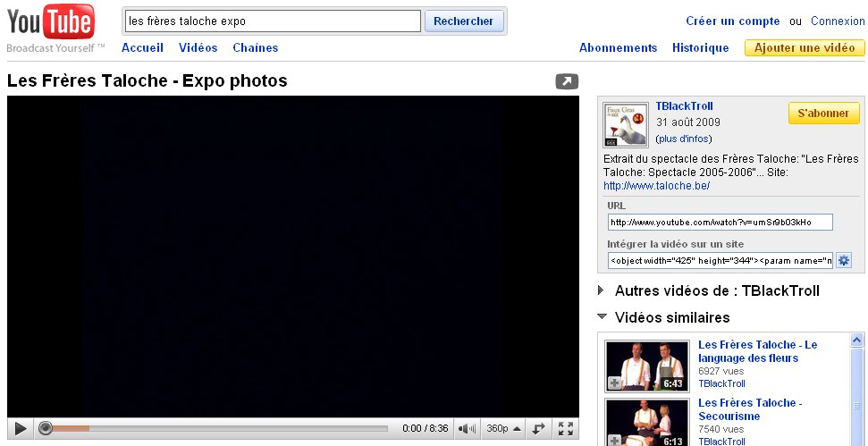Viewport: 868px width, 446px height.
Task: Open 'Le language des fleurs' thumbnail
Action: coord(646,366)
